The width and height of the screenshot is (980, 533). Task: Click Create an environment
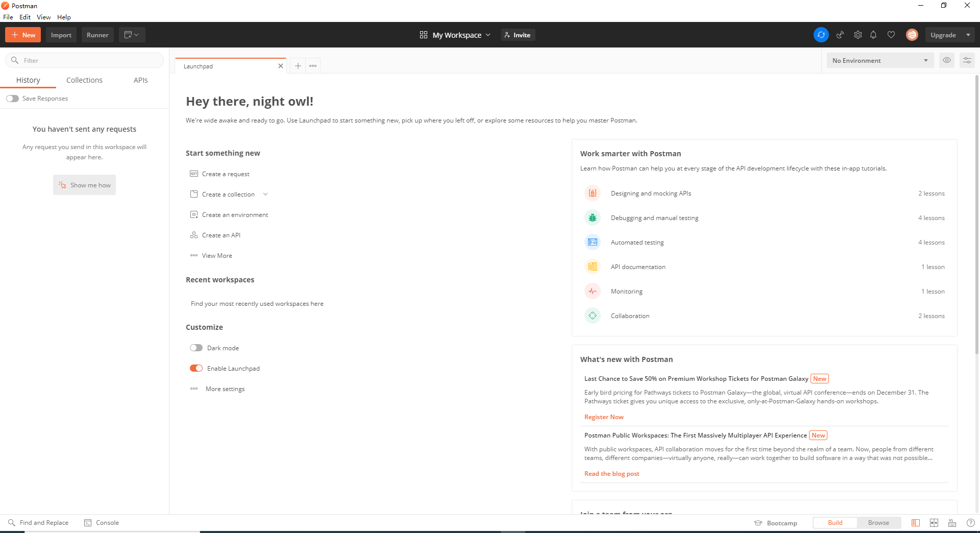coord(229,215)
